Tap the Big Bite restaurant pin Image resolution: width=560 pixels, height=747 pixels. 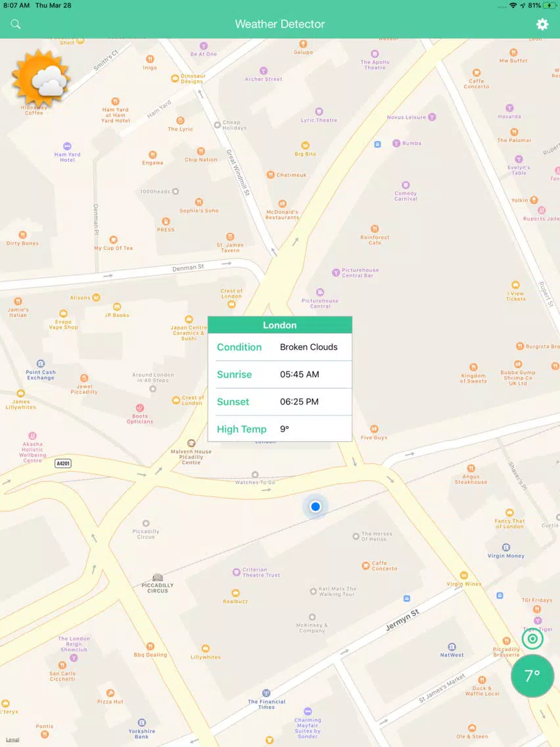tap(305, 145)
